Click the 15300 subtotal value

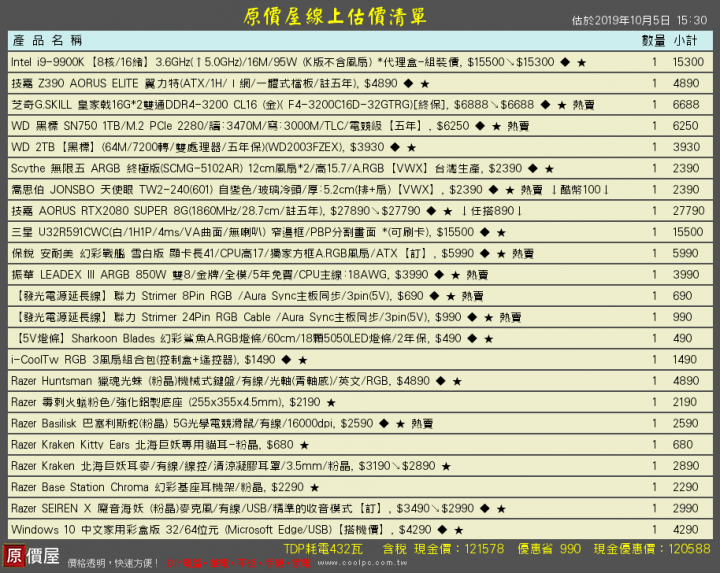coord(688,62)
